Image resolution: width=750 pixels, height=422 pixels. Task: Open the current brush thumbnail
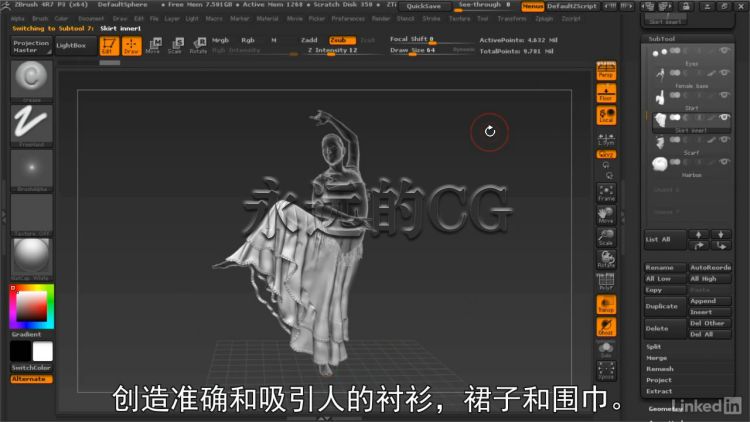32,80
